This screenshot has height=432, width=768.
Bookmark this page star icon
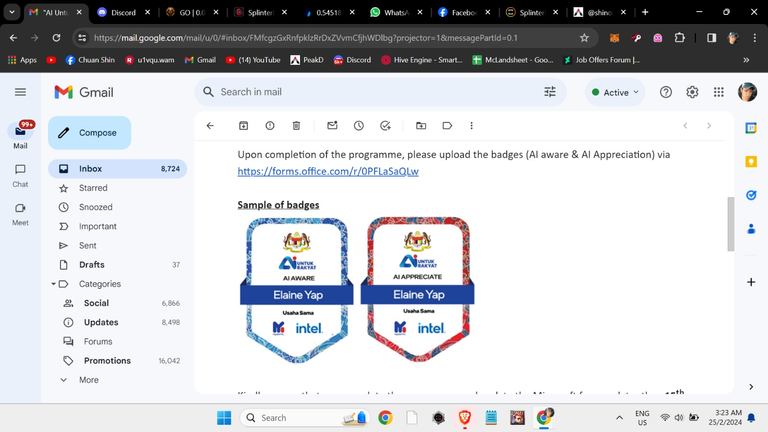[x=584, y=38]
